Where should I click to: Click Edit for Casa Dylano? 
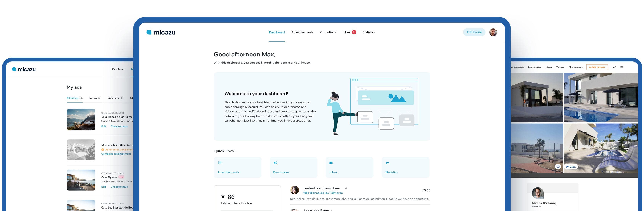click(104, 187)
